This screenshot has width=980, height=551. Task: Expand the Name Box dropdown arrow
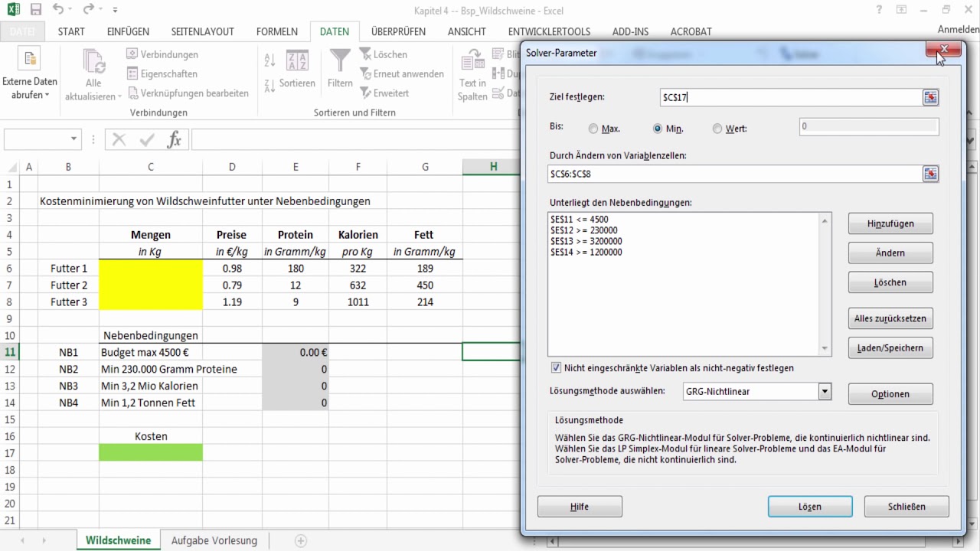click(x=74, y=139)
